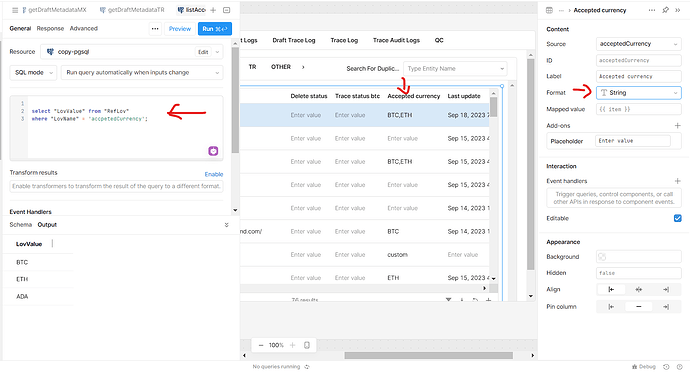The image size is (690, 372).
Task: Switch to getDraftMetadataTR query tab
Action: [x=132, y=10]
